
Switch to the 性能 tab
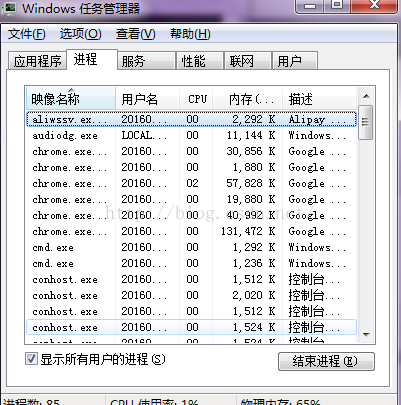pyautogui.click(x=199, y=61)
